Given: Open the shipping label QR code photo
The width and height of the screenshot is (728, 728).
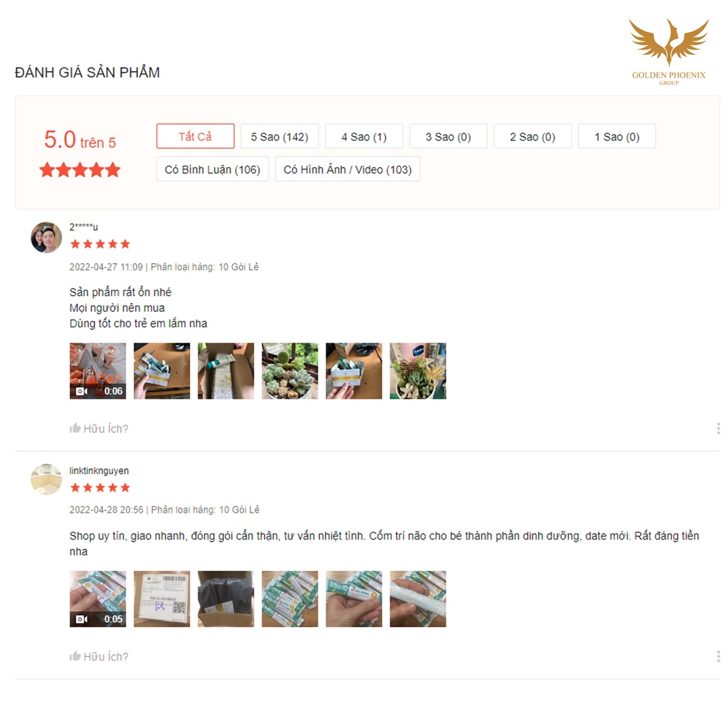Looking at the screenshot, I should click(x=161, y=599).
